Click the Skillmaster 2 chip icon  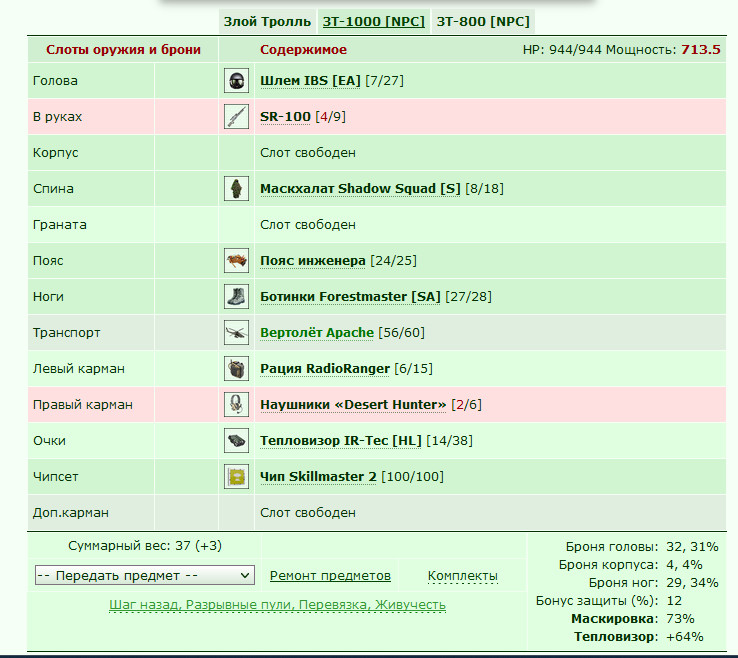(x=236, y=477)
